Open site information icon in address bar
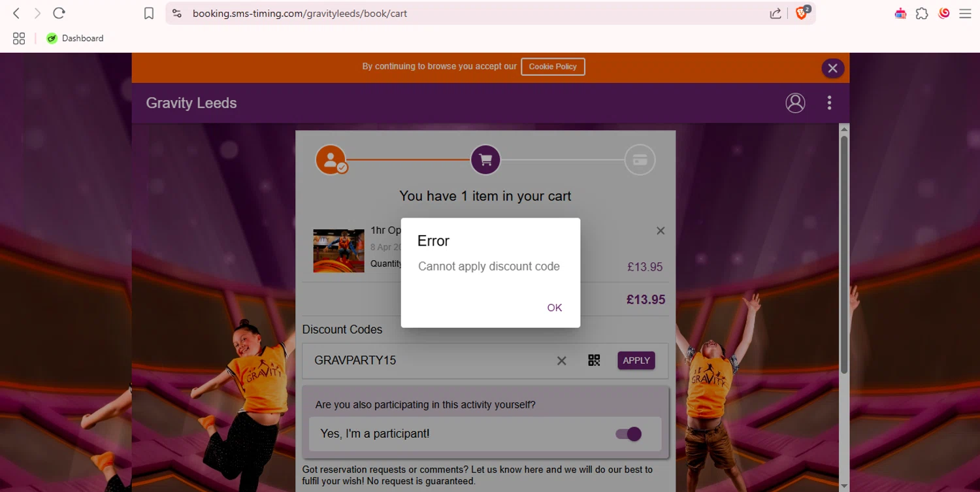 click(176, 13)
